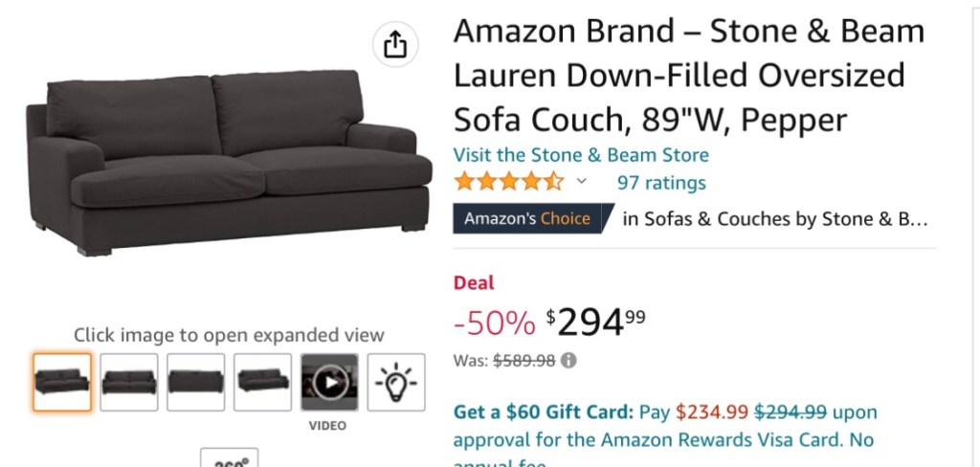Image resolution: width=980 pixels, height=467 pixels.
Task: Expand the ratings chevron next to the stars
Action: 582,182
